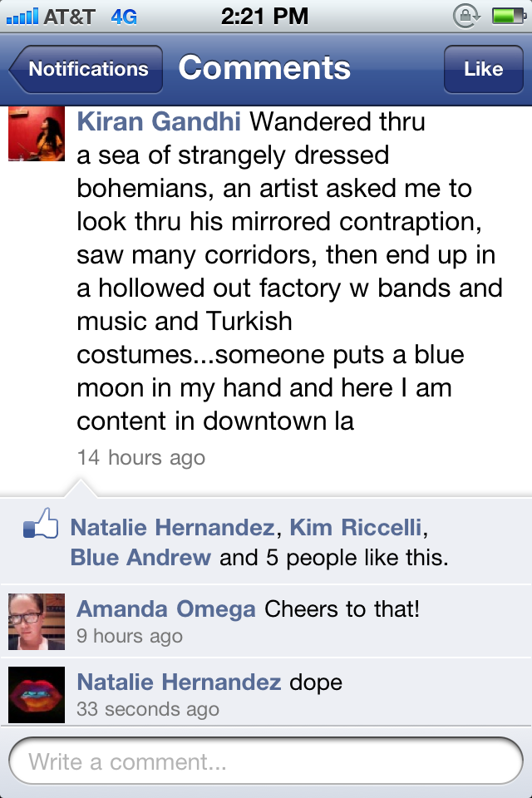This screenshot has height=798, width=532.
Task: Open Kim Riccelli's profile link
Action: (x=356, y=527)
